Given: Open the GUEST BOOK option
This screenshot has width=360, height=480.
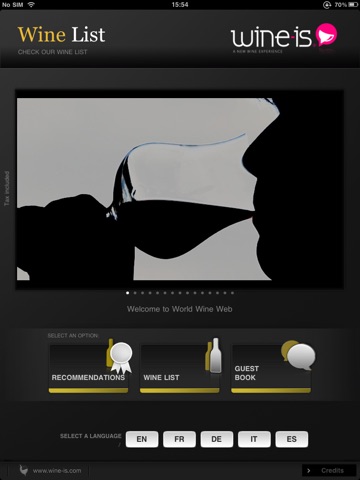Looking at the screenshot, I should click(271, 369).
